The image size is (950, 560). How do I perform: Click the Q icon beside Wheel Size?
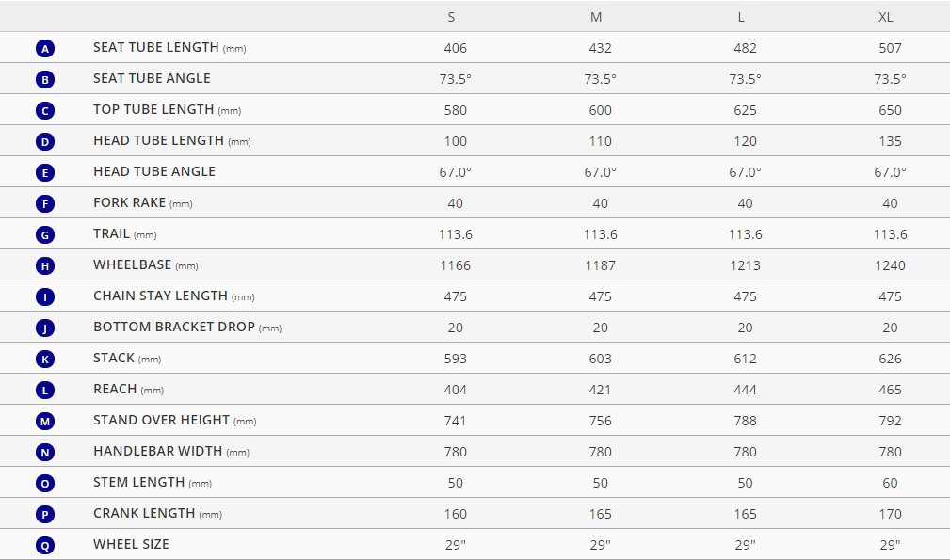(45, 546)
